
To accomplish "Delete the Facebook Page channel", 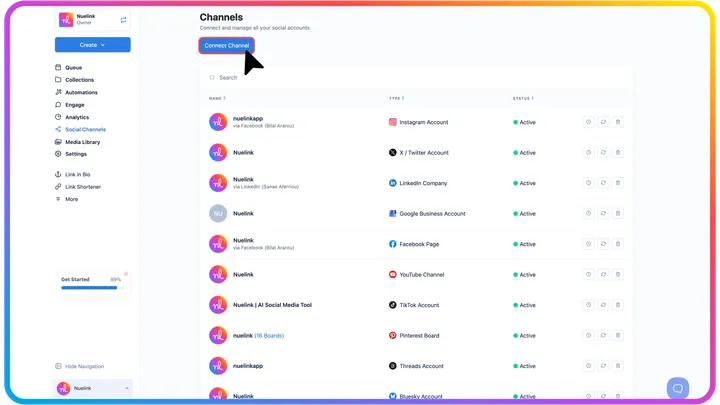I will point(618,244).
